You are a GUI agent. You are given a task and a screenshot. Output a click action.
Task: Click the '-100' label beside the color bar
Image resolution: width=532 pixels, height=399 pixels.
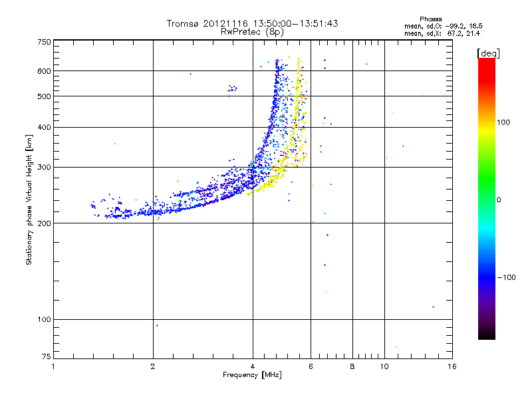tap(506, 277)
